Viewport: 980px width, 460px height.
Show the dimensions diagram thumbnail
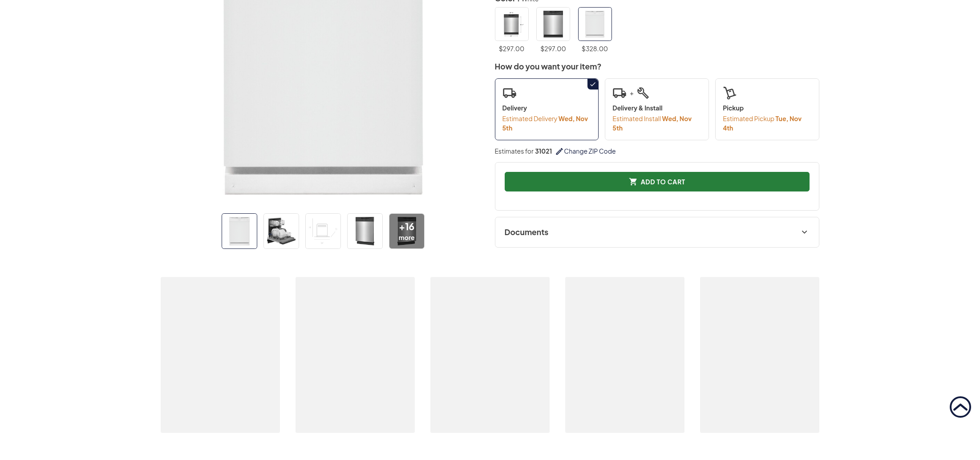click(x=323, y=231)
